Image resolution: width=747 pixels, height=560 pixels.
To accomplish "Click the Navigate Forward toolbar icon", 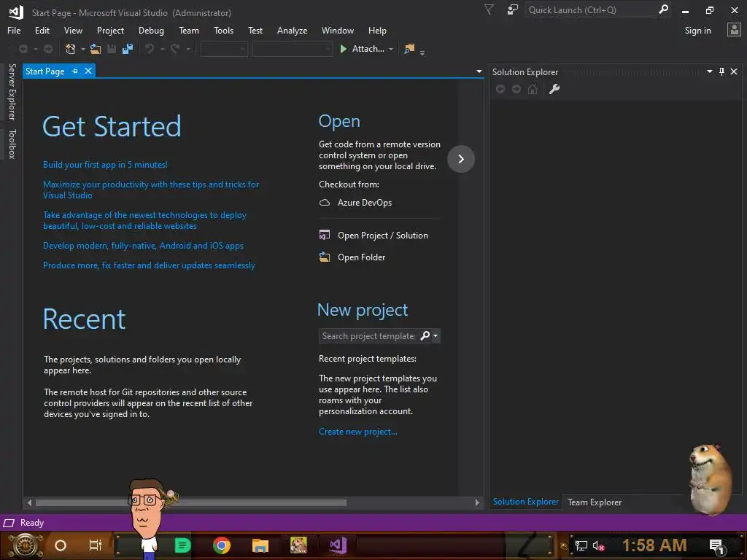I will pyautogui.click(x=48, y=49).
